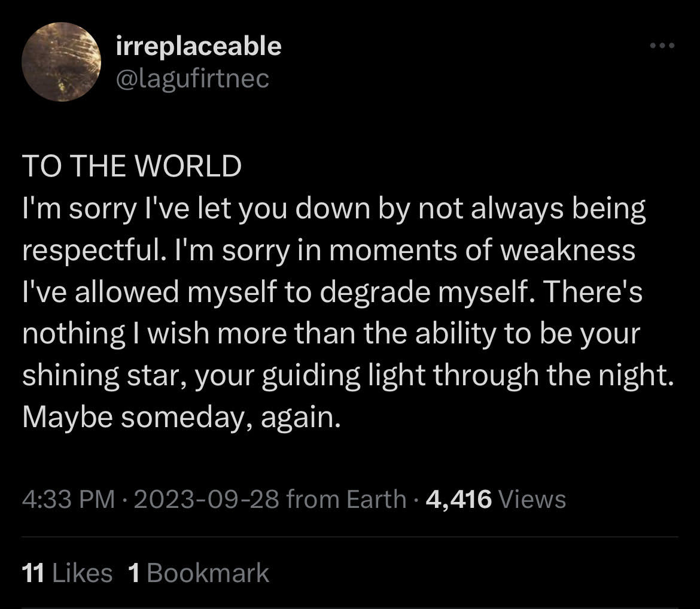Click the number 11 before Likes

33,573
